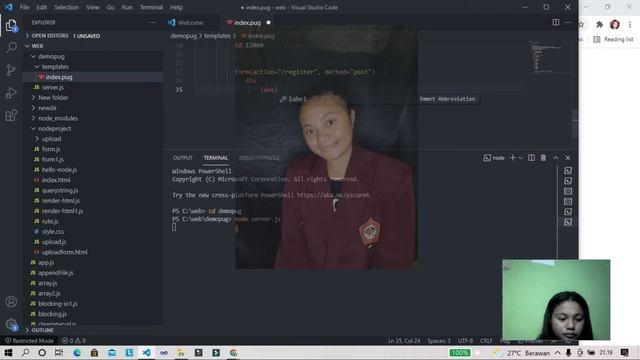
Task: Switch to the Debug Console tab
Action: (259, 158)
